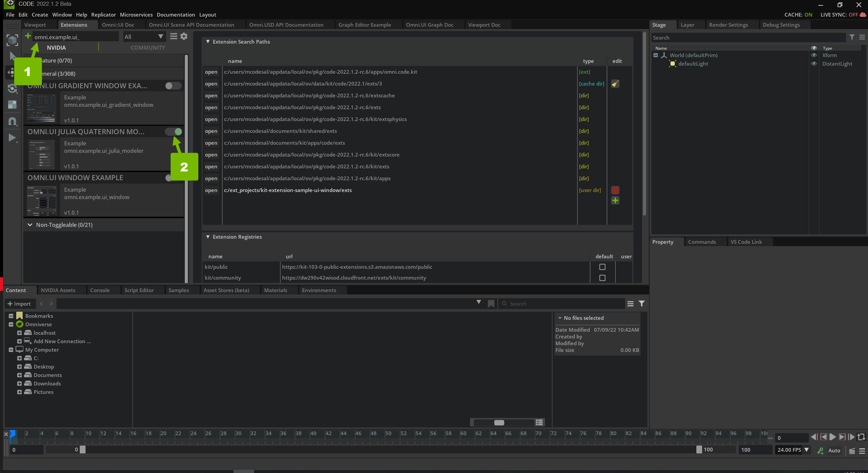This screenshot has height=473, width=868.
Task: Switch to the Viewport tab
Action: click(x=35, y=25)
